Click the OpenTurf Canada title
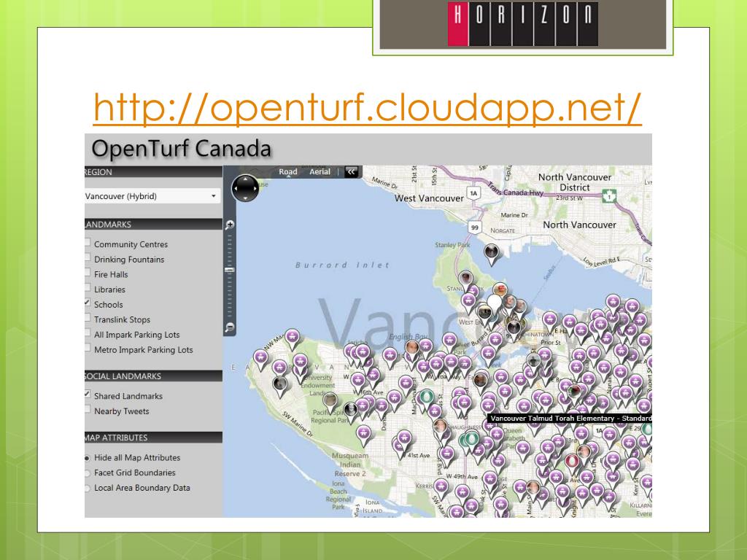The image size is (747, 560). coord(181,149)
